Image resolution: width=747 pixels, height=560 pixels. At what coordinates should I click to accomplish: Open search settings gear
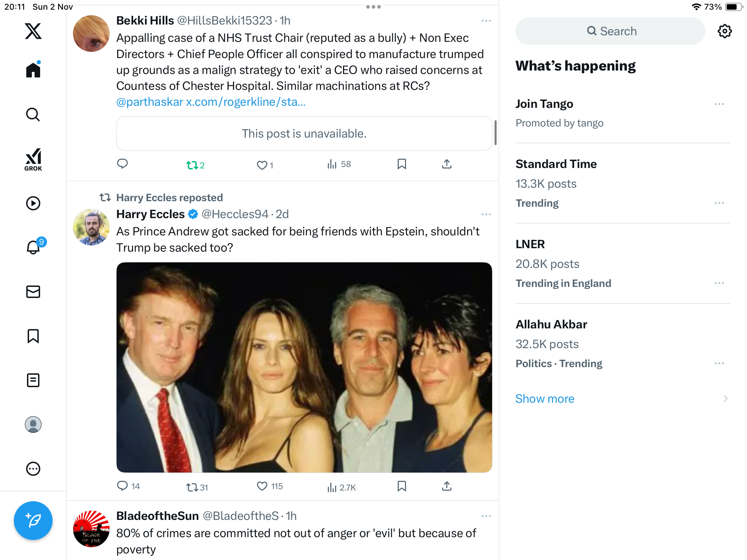pos(725,31)
